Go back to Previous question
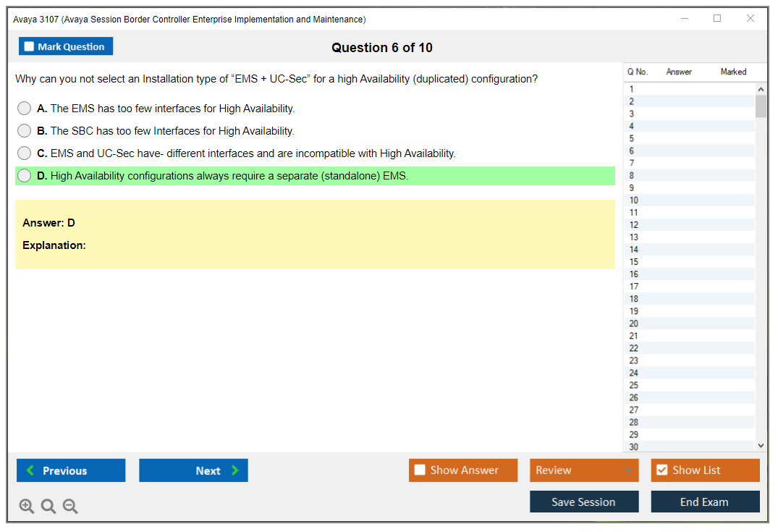Image resolution: width=778 pixels, height=532 pixels. tap(71, 470)
